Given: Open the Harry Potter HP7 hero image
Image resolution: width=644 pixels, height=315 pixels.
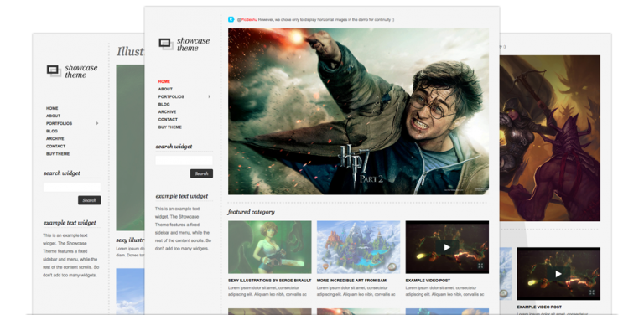Looking at the screenshot, I should coord(358,111).
